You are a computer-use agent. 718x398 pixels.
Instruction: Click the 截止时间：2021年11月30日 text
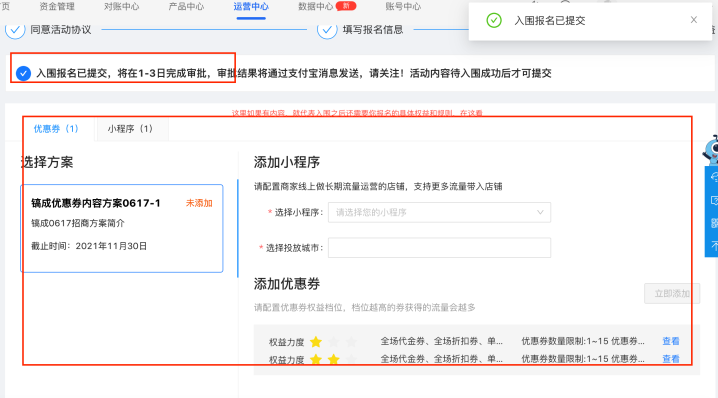point(89,246)
